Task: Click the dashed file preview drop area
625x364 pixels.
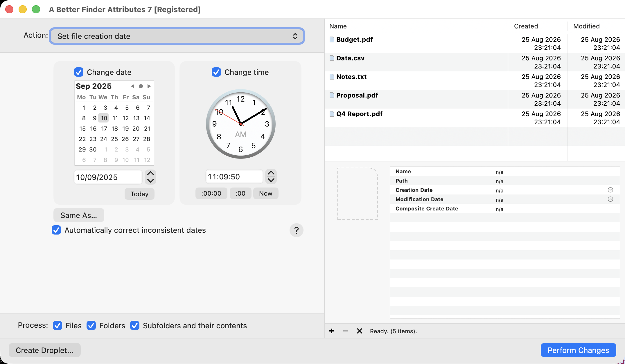Action: pos(357,194)
